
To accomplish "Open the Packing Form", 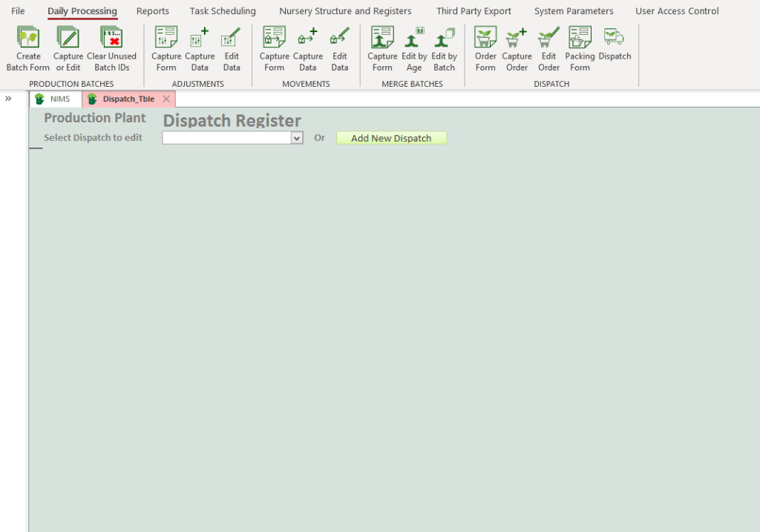I will pyautogui.click(x=580, y=39).
